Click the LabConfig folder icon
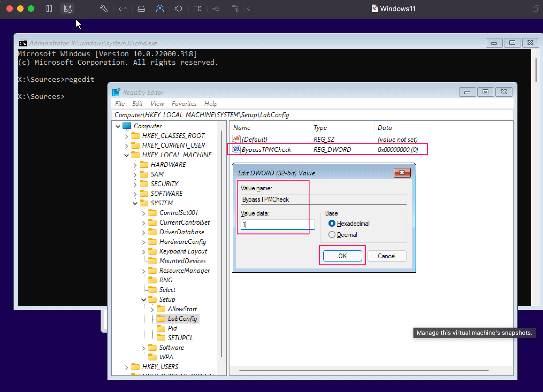The height and width of the screenshot is (392, 543). [161, 318]
